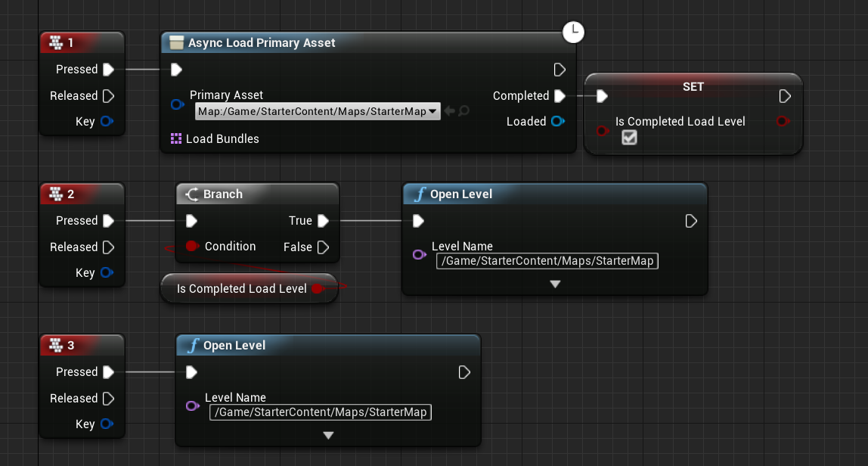Expand advanced pins on the bottom Open Level node
This screenshot has height=466, width=868.
(328, 435)
